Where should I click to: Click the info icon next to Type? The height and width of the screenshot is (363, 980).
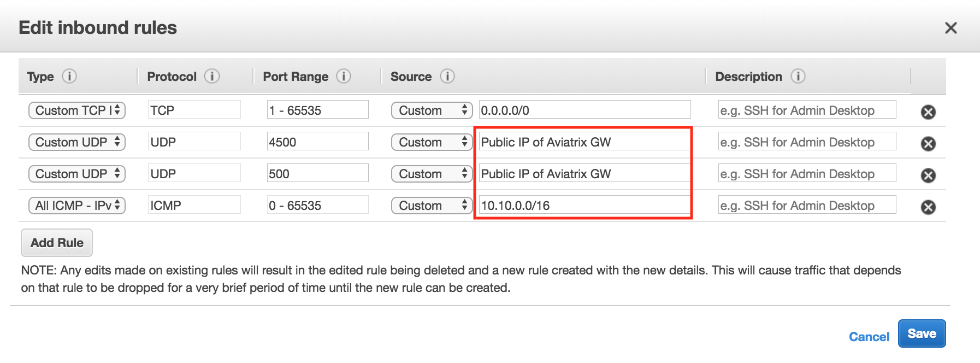tap(69, 76)
